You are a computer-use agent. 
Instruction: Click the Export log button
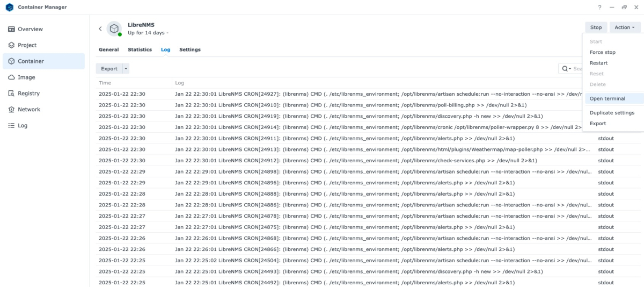109,69
